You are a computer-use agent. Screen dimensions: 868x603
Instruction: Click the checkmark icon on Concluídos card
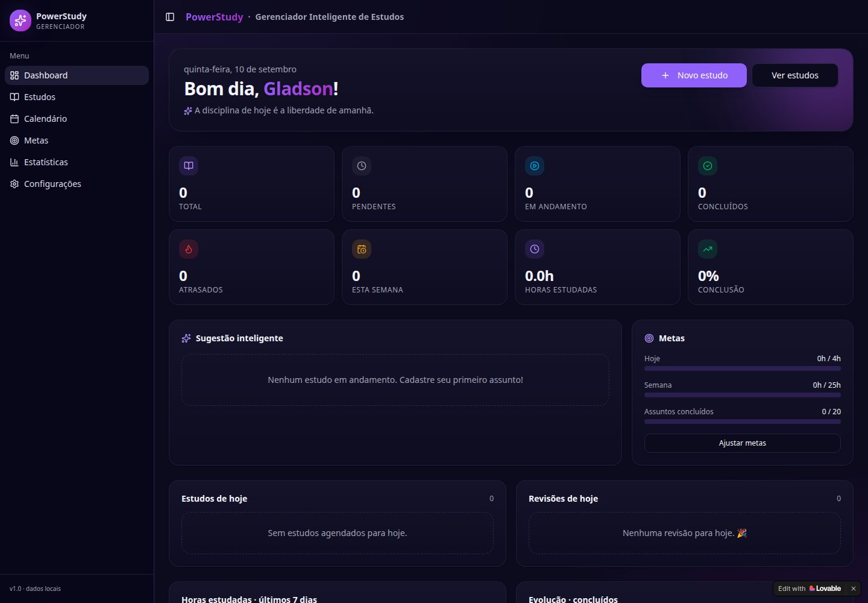[708, 166]
